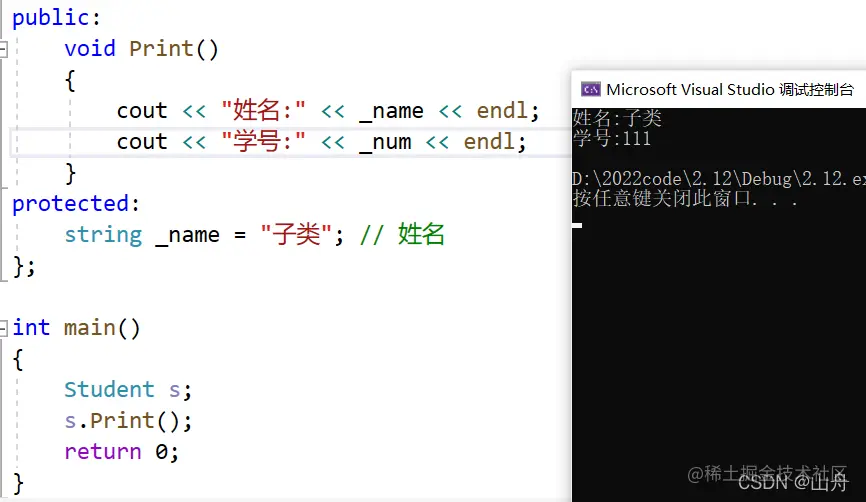Collapse the int main() function block
This screenshot has width=866, height=502.
3,328
